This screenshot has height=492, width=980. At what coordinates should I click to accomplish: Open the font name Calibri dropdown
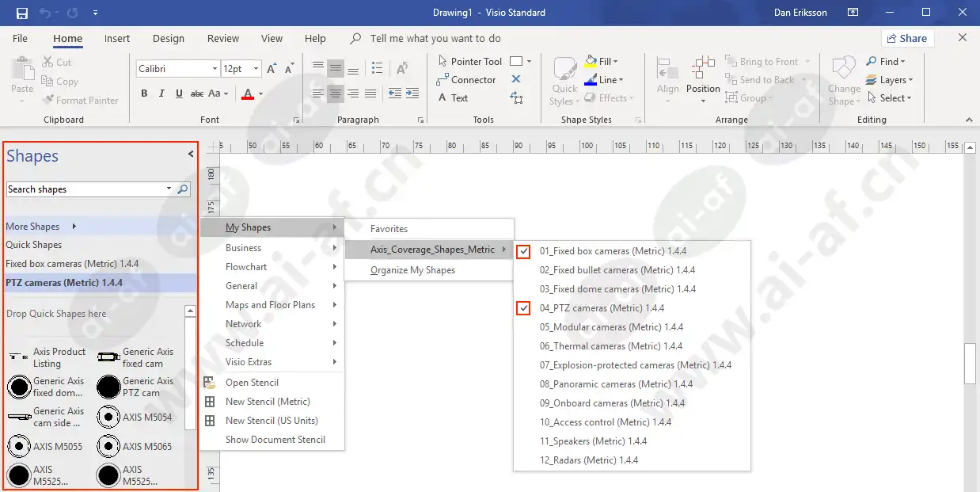coord(215,69)
